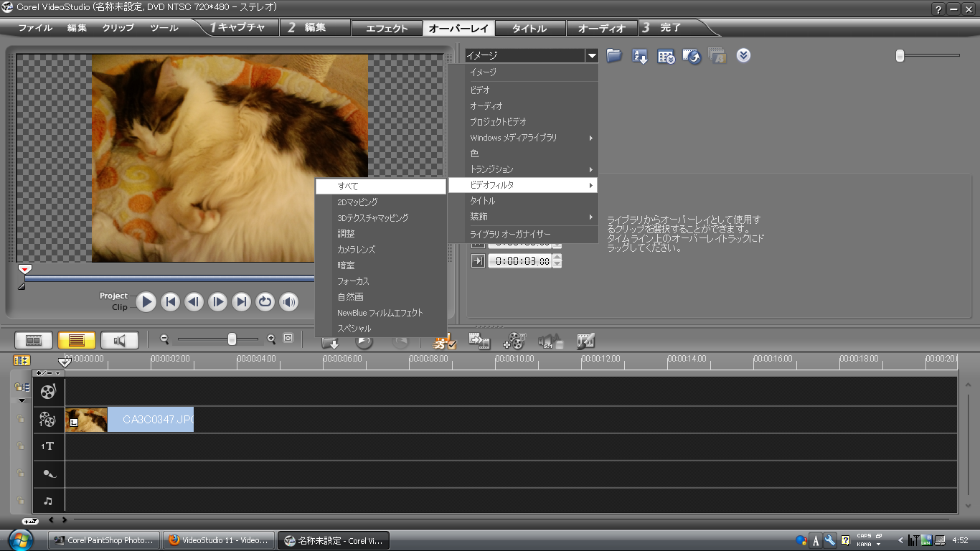This screenshot has height=551, width=980.
Task: Click the 0:00:03.00 duration timecode field
Action: tap(520, 261)
